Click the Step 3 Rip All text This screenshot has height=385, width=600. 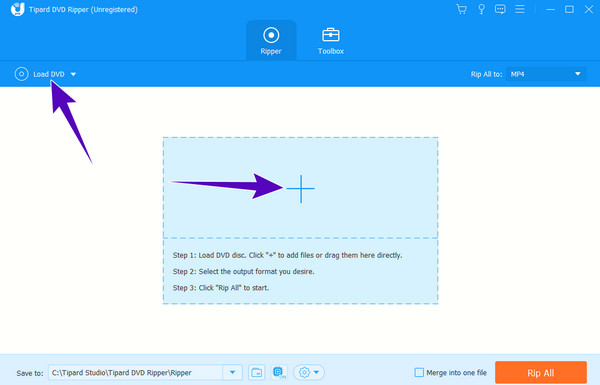[x=221, y=288]
